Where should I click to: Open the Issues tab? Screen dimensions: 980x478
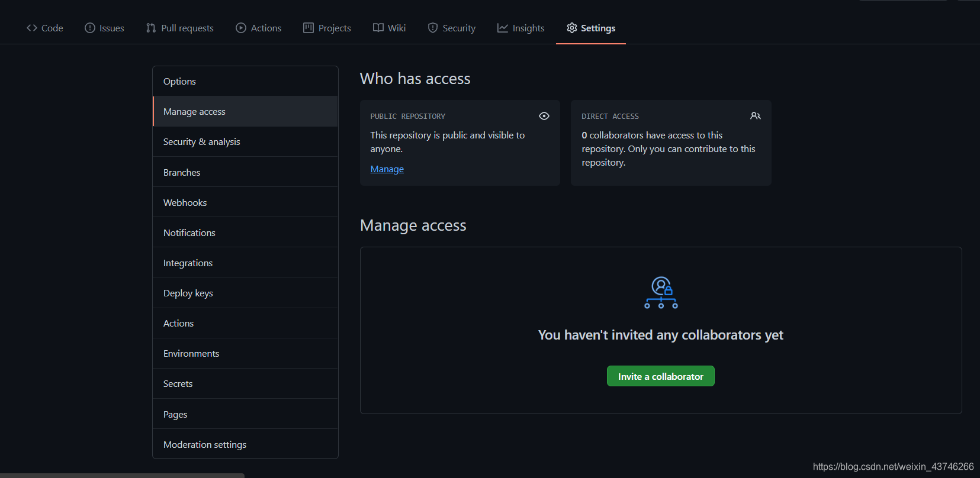coord(105,28)
